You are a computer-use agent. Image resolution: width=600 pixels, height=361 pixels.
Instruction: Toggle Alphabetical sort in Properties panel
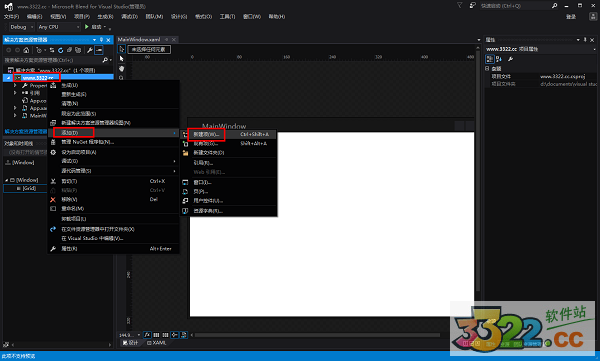pos(499,59)
